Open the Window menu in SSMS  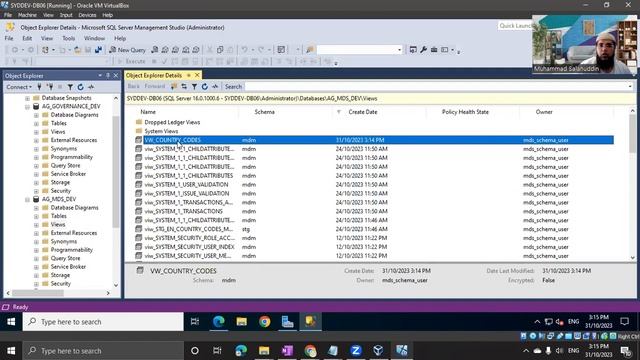[x=94, y=38]
